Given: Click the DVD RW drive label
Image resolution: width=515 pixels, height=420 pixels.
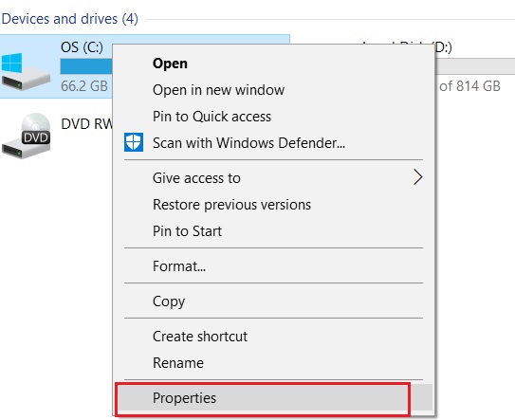Looking at the screenshot, I should coord(86,124).
